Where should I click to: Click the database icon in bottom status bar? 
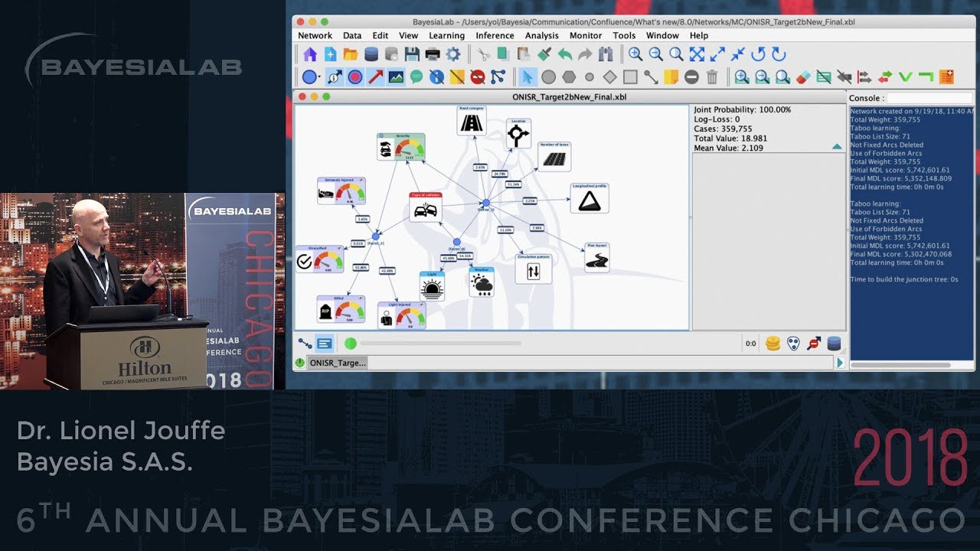click(834, 344)
